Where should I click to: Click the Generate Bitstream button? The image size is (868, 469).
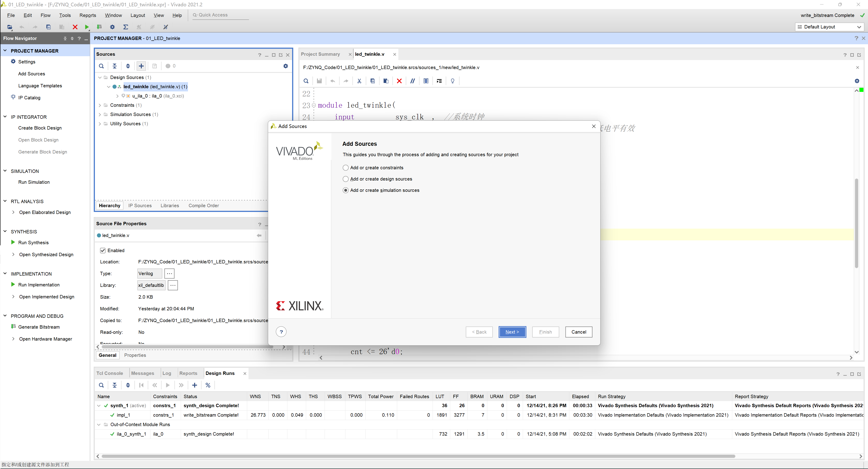point(39,327)
